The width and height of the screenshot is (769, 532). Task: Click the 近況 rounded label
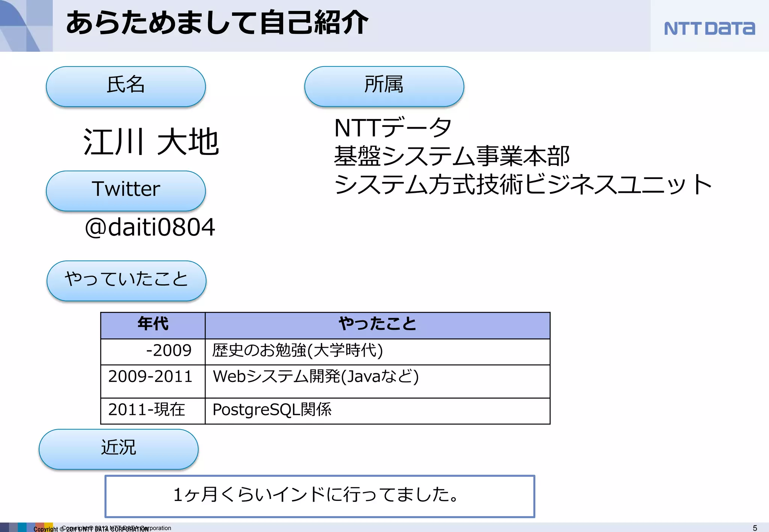(x=119, y=449)
